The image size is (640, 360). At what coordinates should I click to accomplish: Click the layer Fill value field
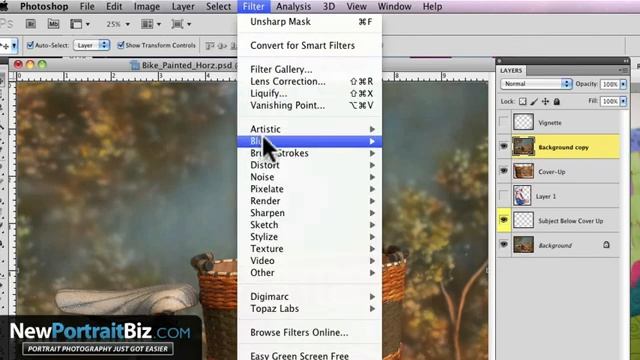pos(610,101)
